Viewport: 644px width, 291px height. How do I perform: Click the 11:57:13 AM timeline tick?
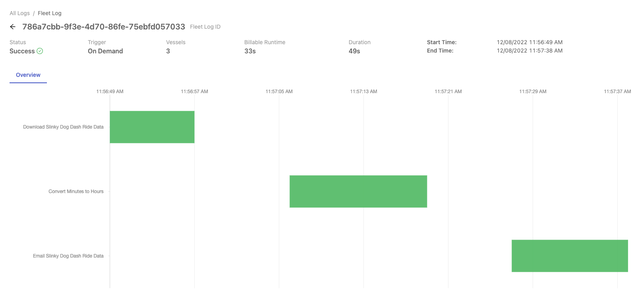coord(364,92)
